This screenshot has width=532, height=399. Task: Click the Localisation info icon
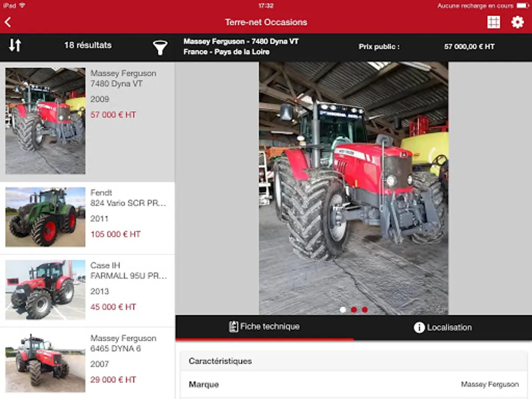point(419,328)
